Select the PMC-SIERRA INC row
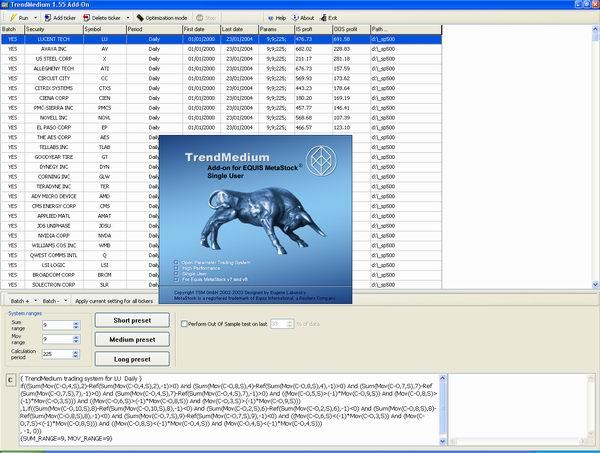 click(221, 108)
